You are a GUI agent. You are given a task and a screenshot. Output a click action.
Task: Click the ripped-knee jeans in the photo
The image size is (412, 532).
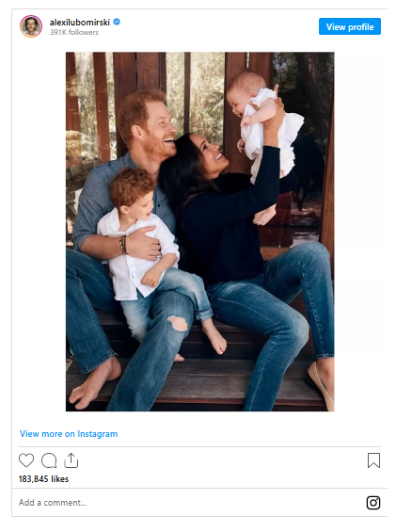coord(178,324)
